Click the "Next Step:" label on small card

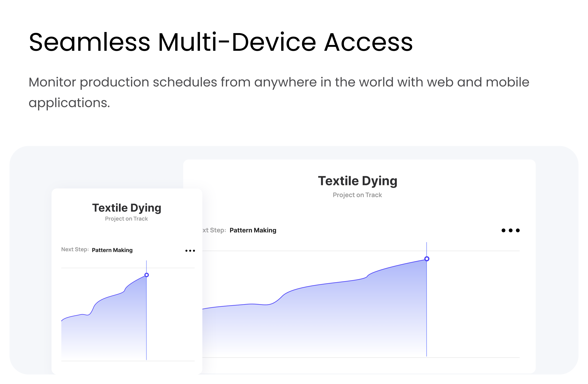point(75,249)
